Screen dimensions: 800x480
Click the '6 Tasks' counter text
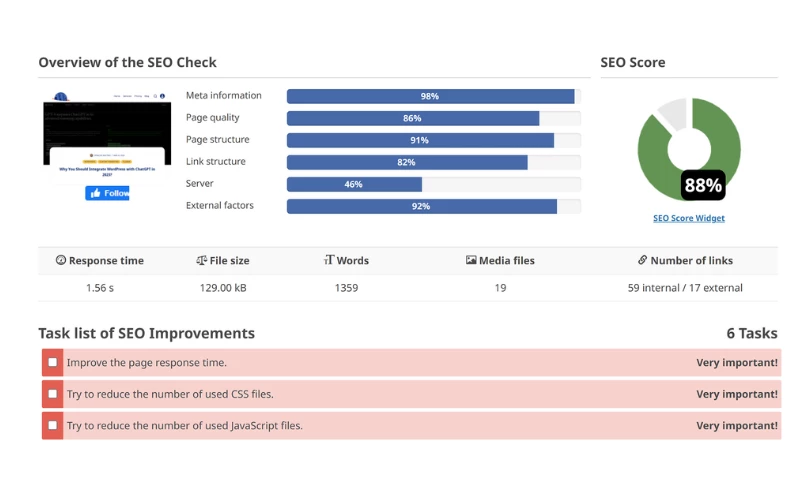coord(751,334)
